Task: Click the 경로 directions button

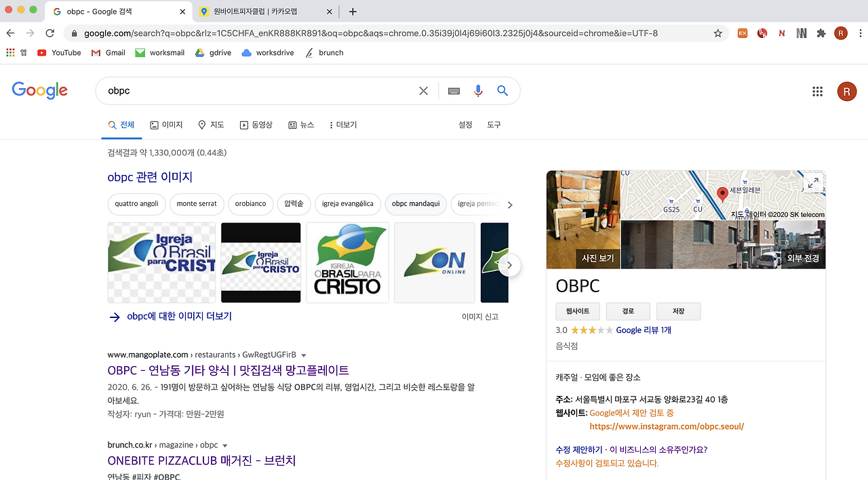Action: (627, 311)
